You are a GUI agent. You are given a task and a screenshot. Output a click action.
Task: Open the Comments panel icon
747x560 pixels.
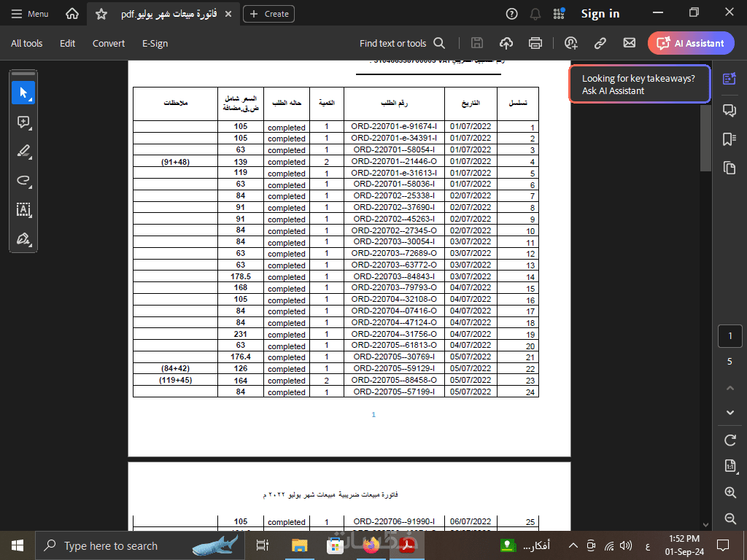click(x=729, y=111)
